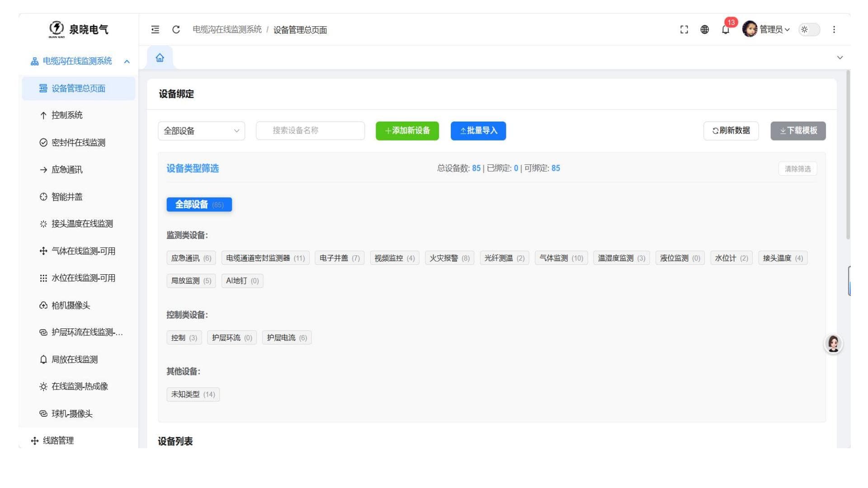The height and width of the screenshot is (488, 868).
Task: Open 智能井盖 sidebar item
Action: point(79,197)
